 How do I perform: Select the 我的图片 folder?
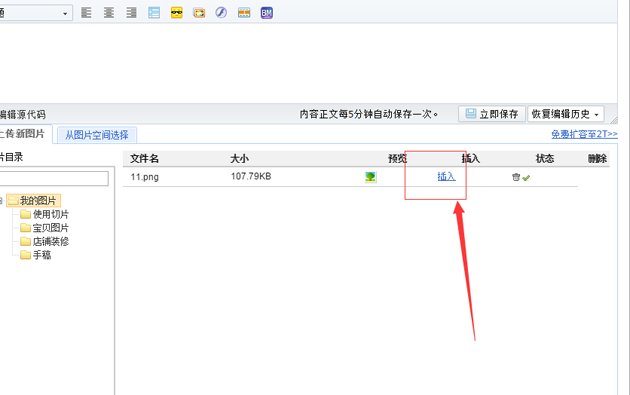(34, 200)
